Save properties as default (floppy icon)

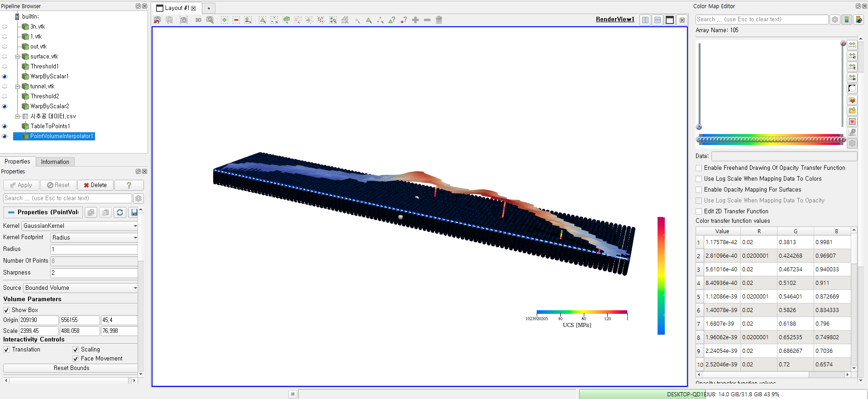point(134,212)
